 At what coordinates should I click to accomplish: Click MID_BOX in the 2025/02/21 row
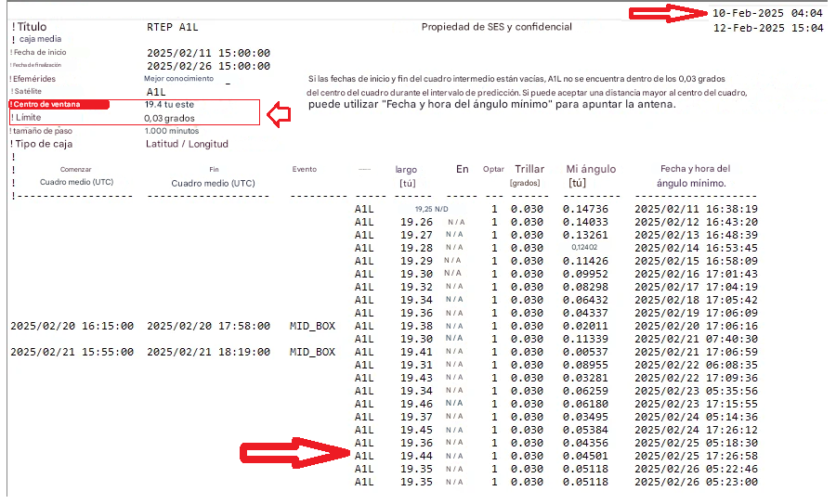[x=312, y=352]
